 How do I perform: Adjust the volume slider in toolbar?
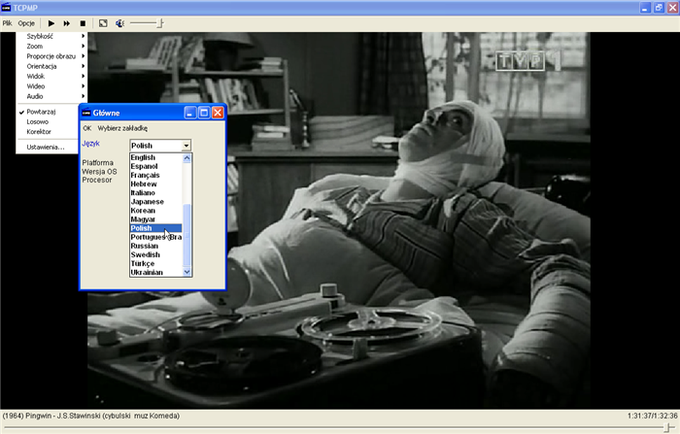point(147,23)
